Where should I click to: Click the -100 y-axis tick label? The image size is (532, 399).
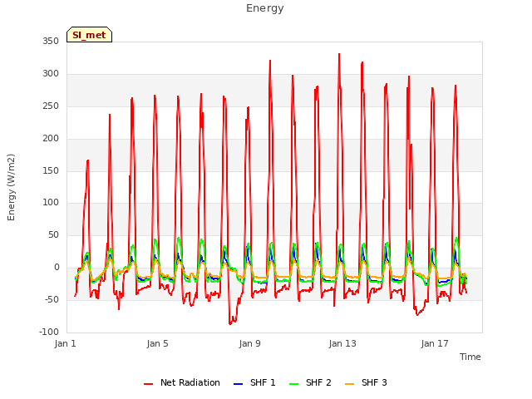point(49,332)
